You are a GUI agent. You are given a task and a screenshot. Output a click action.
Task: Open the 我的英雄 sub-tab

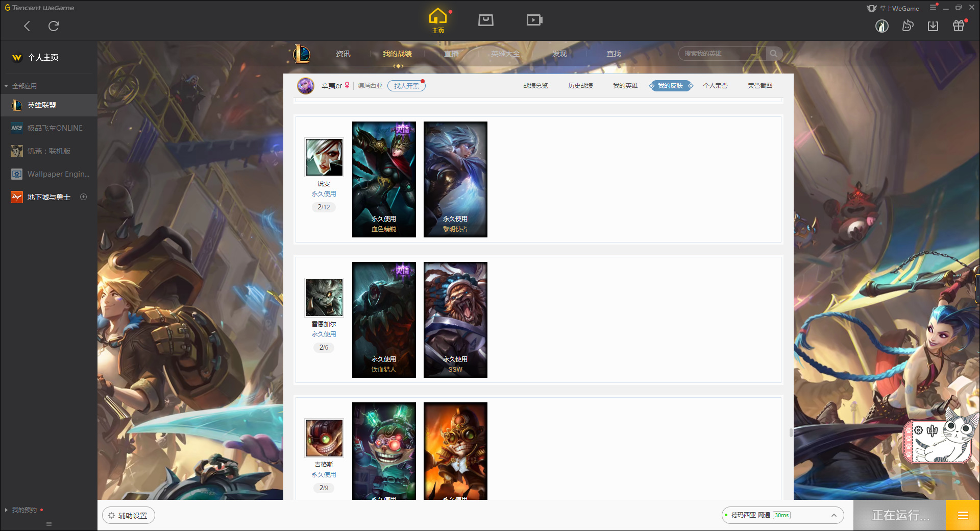click(625, 86)
